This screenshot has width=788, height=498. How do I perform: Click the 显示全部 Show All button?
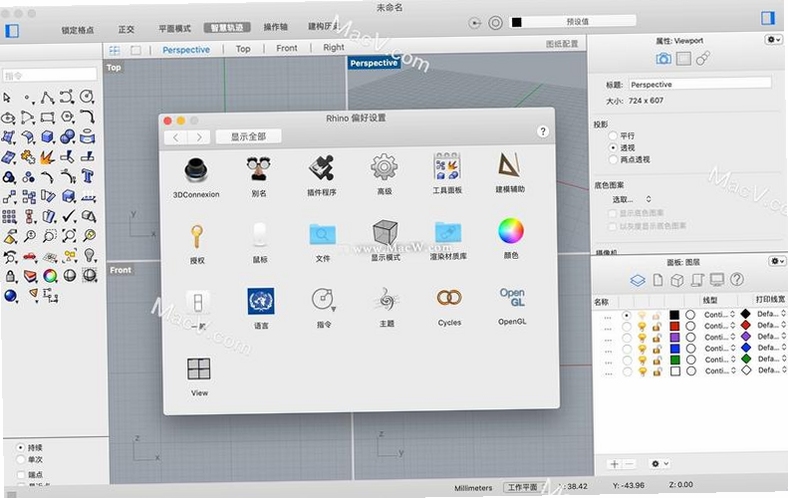(248, 136)
